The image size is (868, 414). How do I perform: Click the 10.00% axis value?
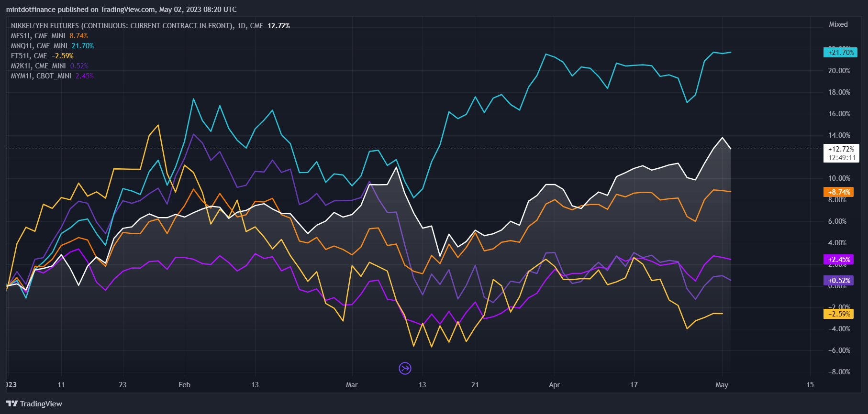[839, 178]
